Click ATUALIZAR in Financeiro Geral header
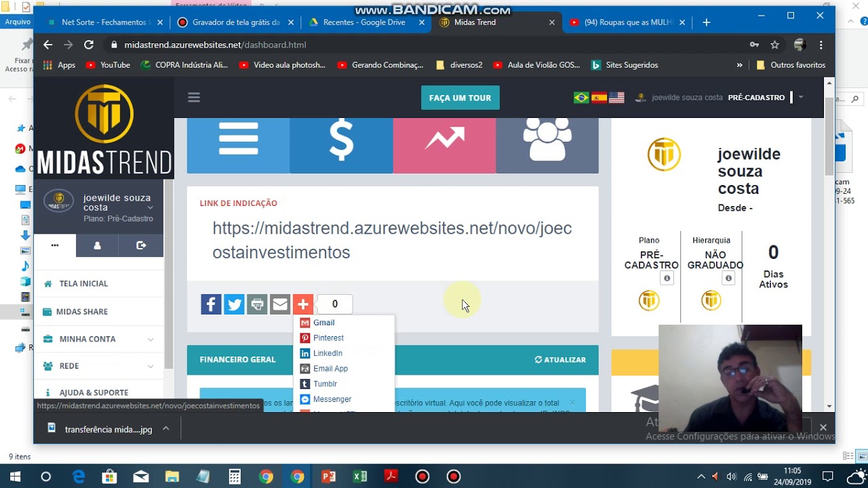 (560, 360)
